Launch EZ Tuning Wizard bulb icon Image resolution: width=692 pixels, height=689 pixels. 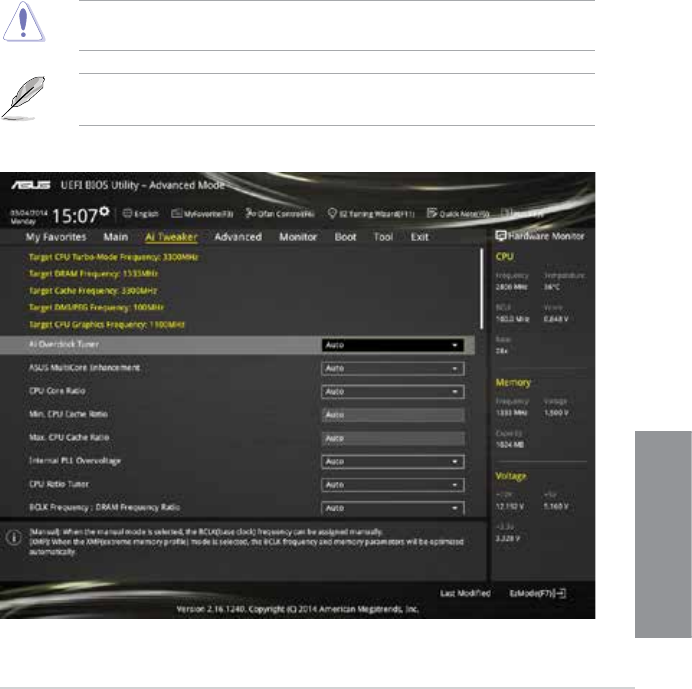pos(332,214)
